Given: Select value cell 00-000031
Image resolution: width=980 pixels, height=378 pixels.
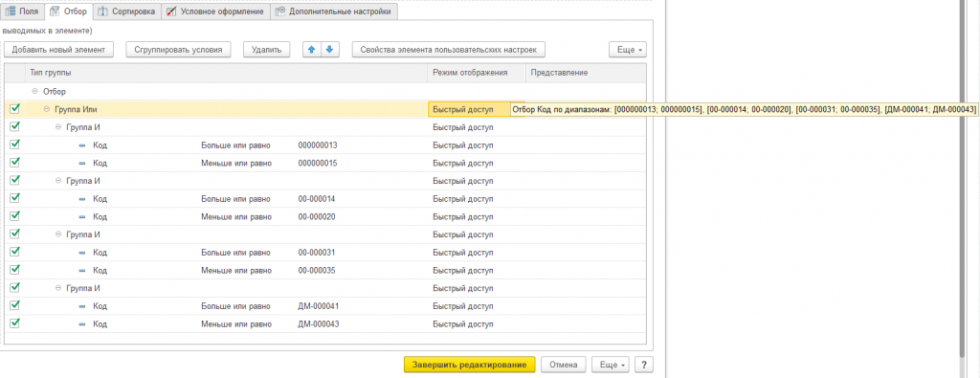Looking at the screenshot, I should point(317,253).
